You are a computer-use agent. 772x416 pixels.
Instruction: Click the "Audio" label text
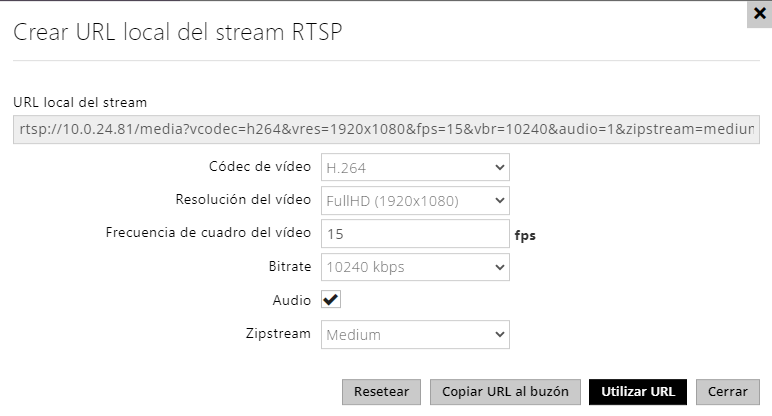(x=291, y=300)
